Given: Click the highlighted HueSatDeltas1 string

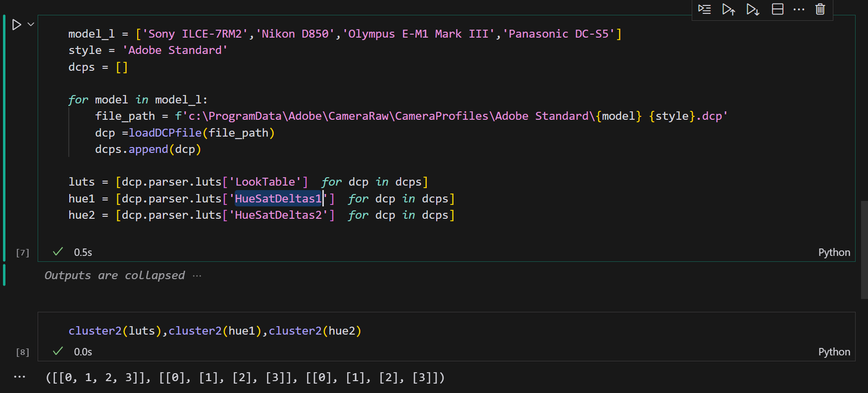Looking at the screenshot, I should pos(278,198).
